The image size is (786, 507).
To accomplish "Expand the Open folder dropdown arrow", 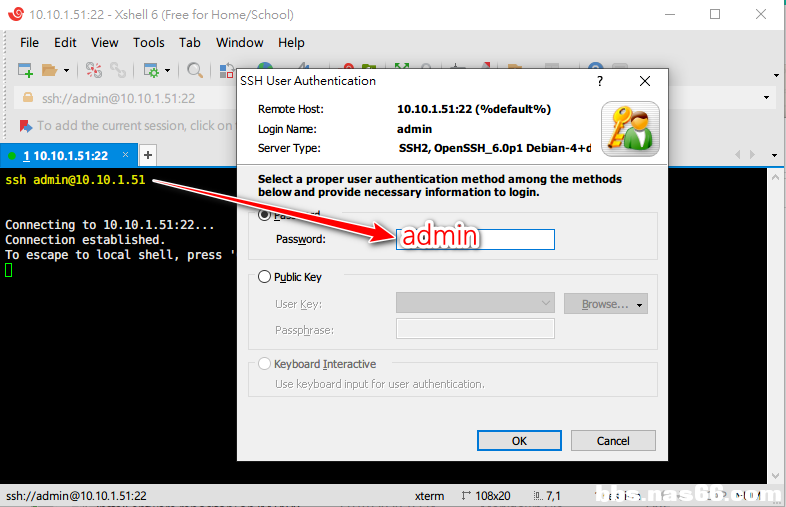I will click(66, 71).
